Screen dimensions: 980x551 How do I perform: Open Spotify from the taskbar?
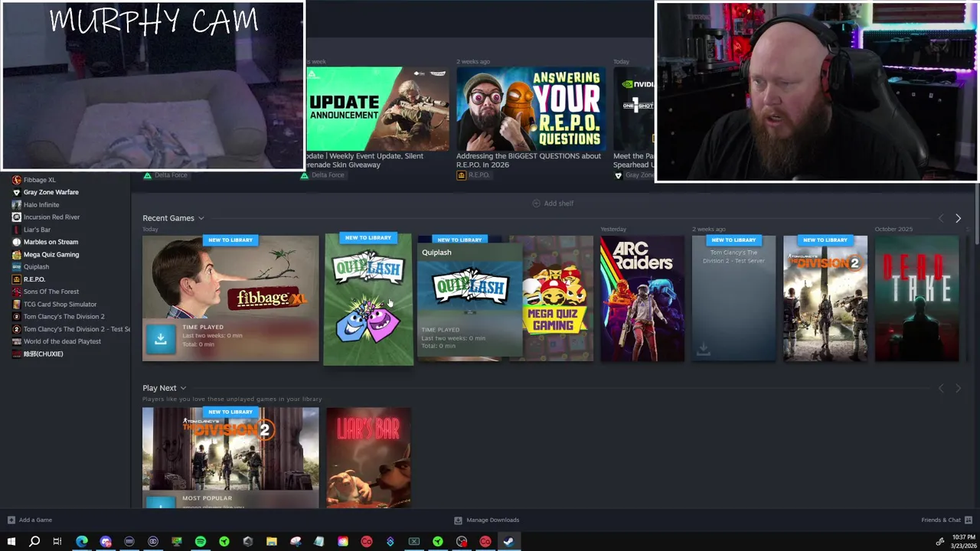tap(201, 542)
